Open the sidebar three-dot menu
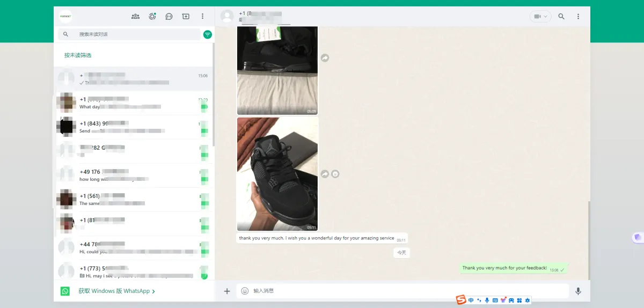This screenshot has width=644, height=308. pyautogui.click(x=202, y=17)
